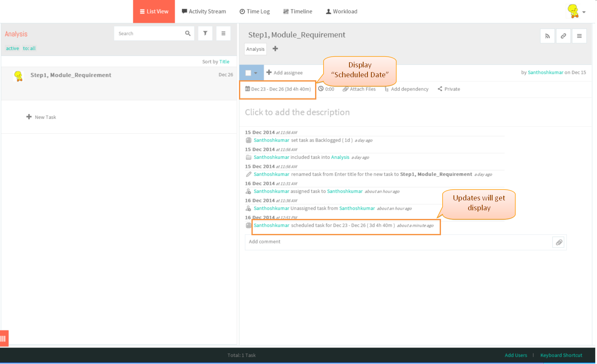
Task: Click the Dec 26 due date in list
Action: tap(226, 75)
